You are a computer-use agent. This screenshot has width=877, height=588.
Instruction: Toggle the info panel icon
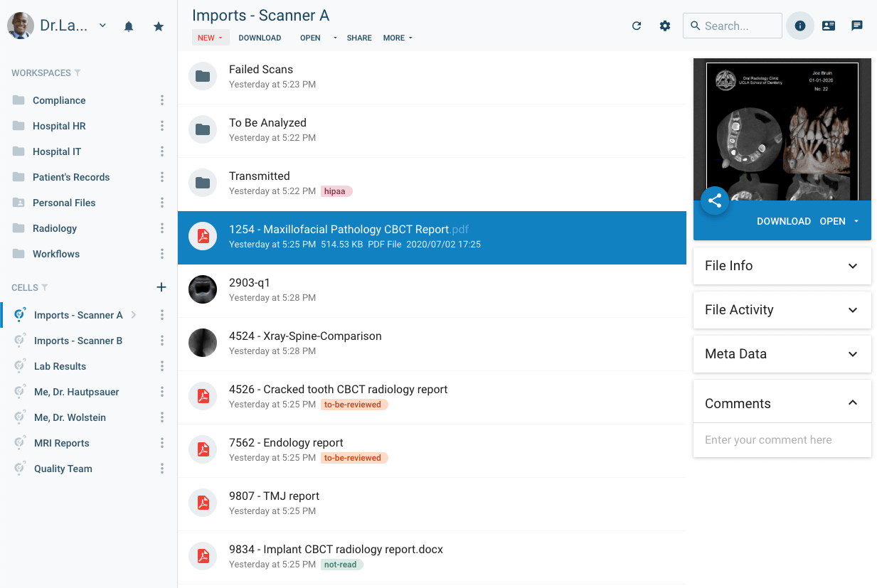point(800,26)
